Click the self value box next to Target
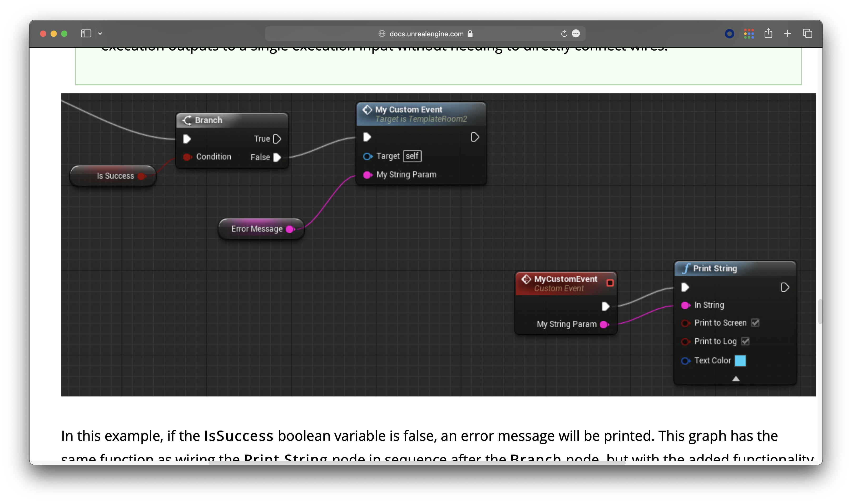 (x=412, y=156)
